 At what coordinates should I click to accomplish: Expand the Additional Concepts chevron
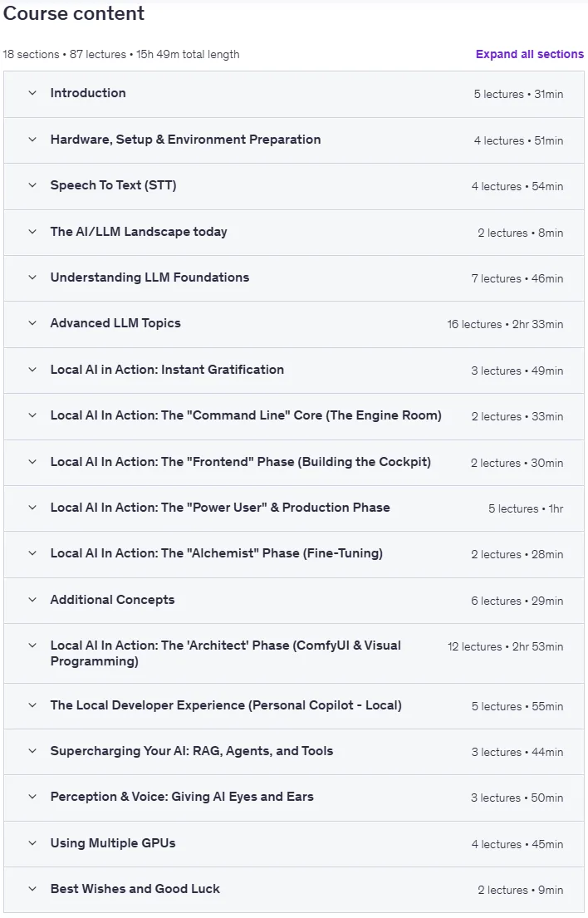[x=32, y=600]
